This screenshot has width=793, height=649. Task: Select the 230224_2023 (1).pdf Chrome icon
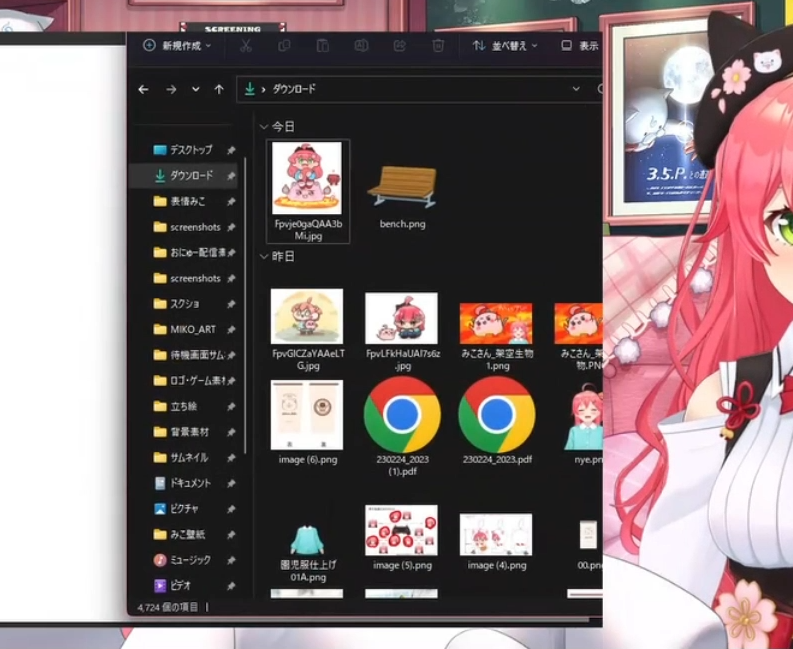coord(402,415)
